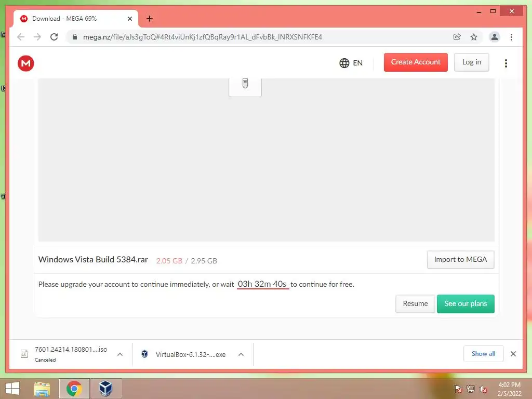Image resolution: width=532 pixels, height=399 pixels.
Task: Minimize the Chrome window
Action: (x=478, y=11)
